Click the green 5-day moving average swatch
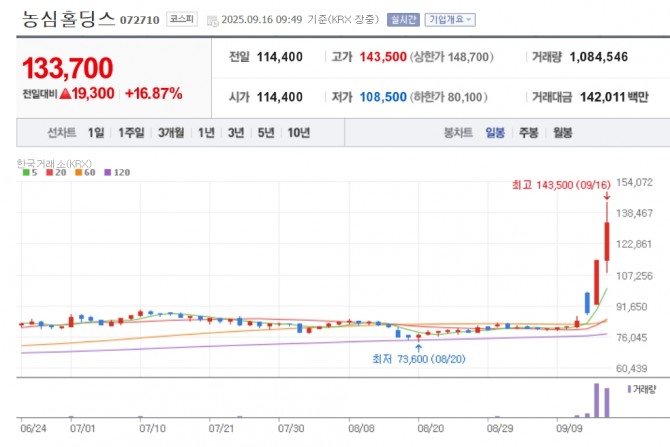Image resolution: width=670 pixels, height=447 pixels. point(26,172)
